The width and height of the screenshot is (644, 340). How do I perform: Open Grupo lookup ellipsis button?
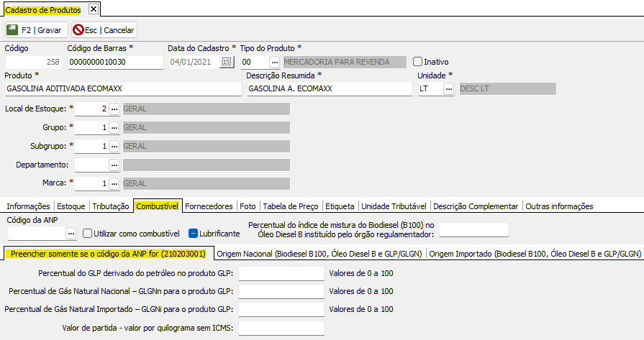tap(114, 128)
